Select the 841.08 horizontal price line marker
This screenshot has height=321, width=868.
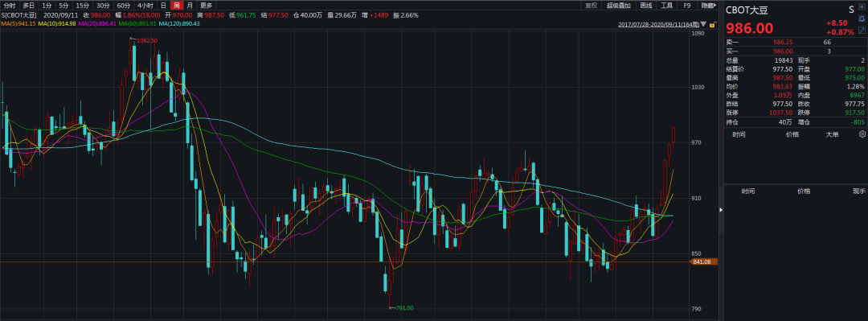click(x=704, y=261)
